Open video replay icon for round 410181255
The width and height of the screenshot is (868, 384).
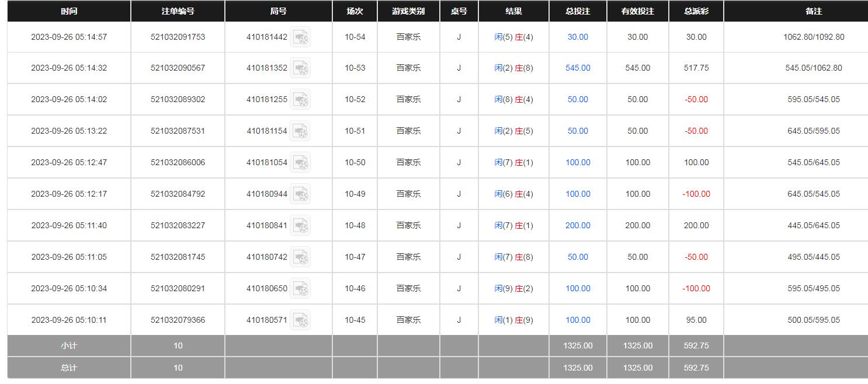point(300,99)
